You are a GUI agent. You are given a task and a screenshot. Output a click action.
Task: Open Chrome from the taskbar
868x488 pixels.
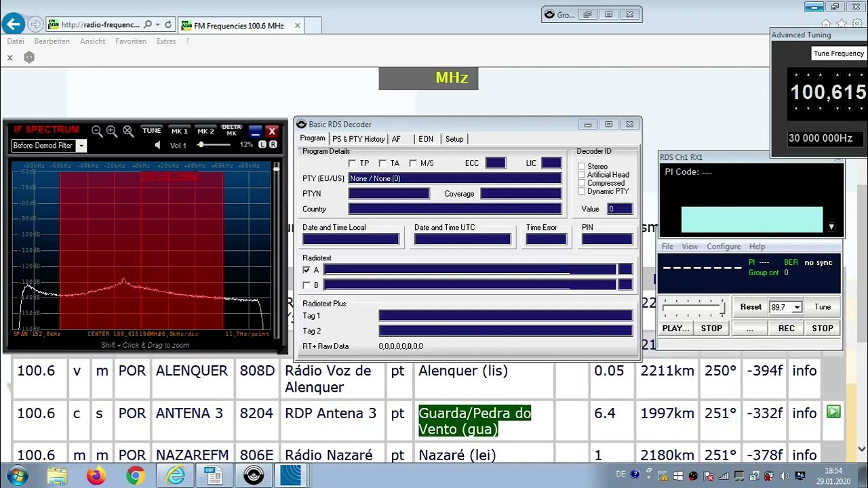pos(135,476)
